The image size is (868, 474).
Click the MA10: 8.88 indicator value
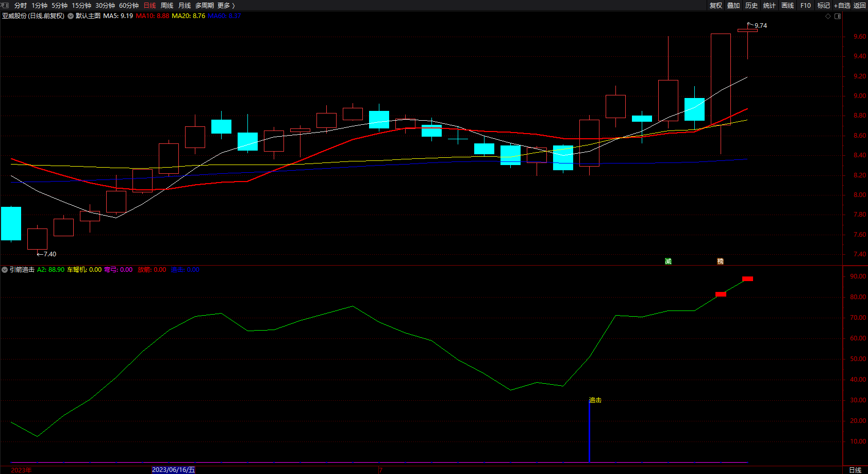(153, 16)
